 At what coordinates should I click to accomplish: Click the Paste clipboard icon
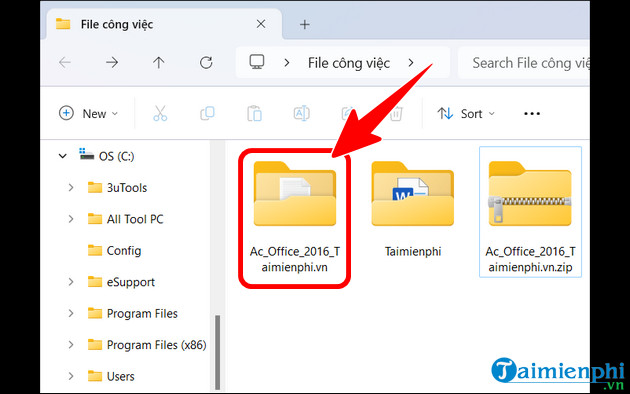pos(254,113)
